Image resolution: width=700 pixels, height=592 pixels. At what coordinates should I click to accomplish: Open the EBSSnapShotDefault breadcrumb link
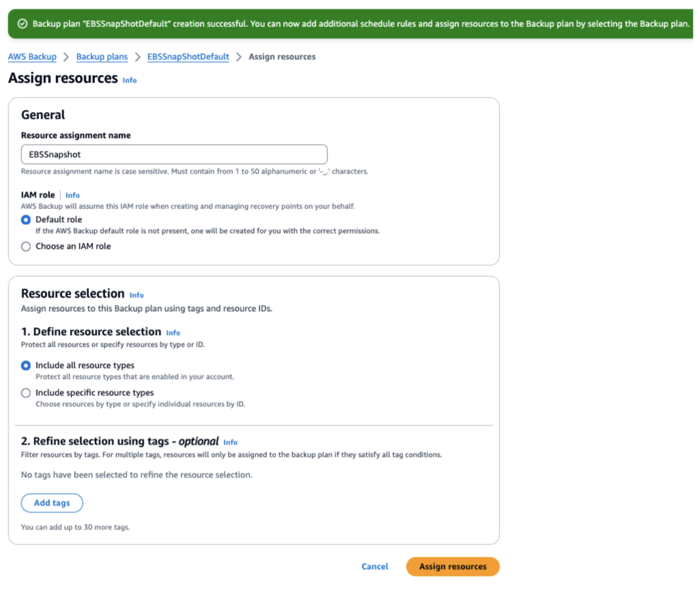pyautogui.click(x=188, y=57)
